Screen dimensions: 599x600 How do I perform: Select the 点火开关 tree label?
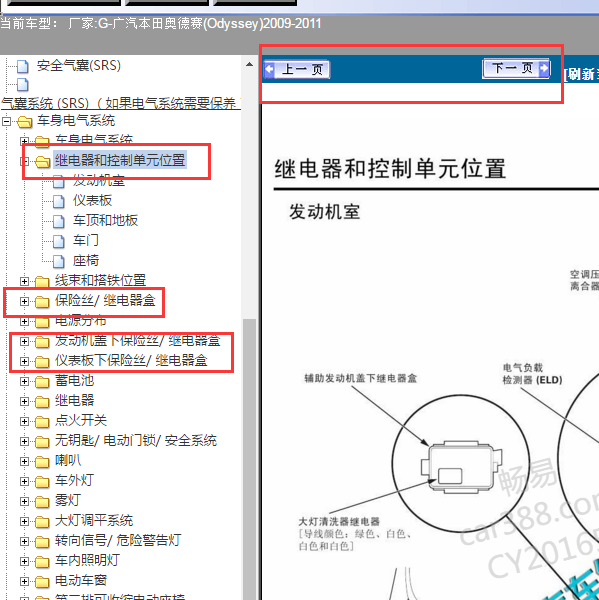pos(81,420)
